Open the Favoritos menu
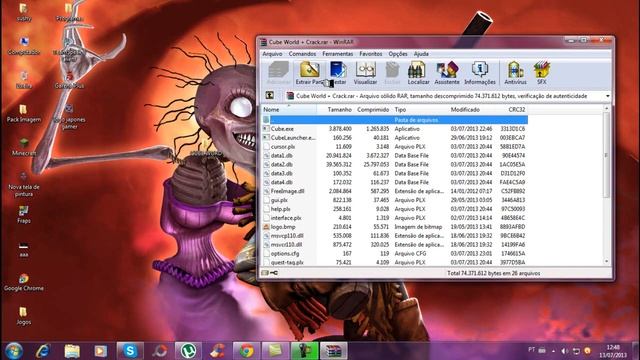The width and height of the screenshot is (640, 360). (x=371, y=53)
